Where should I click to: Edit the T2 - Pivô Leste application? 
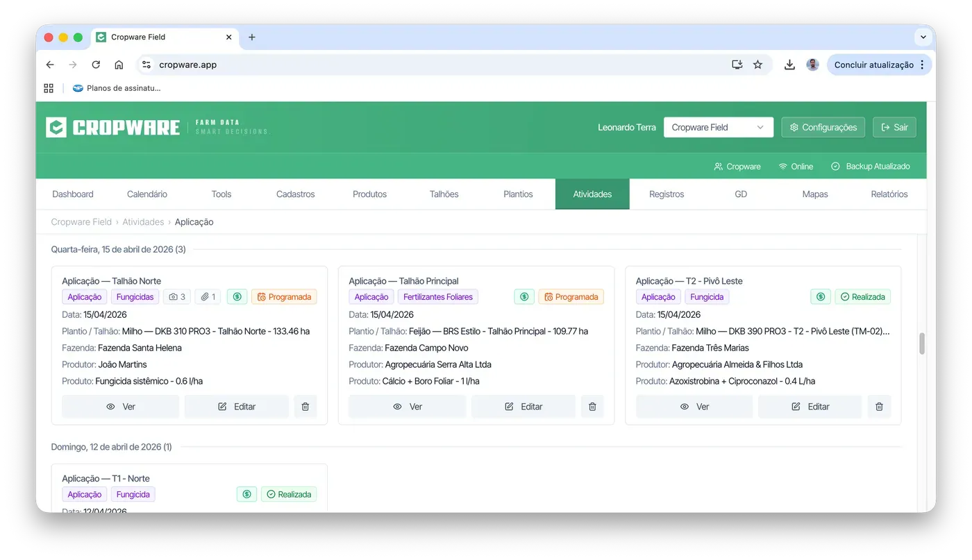[810, 407]
